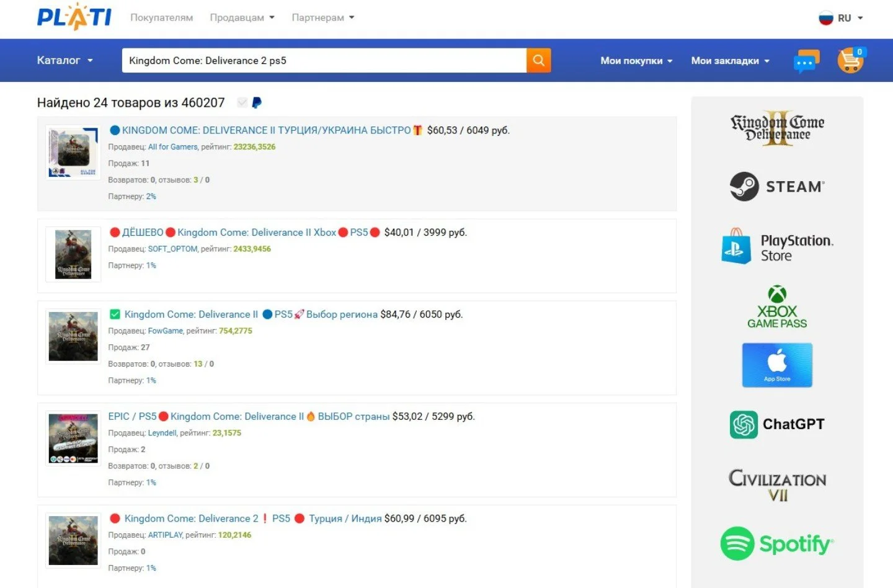Click the price $84,76 / 6050 руб.
893x588 pixels.
pyautogui.click(x=422, y=314)
